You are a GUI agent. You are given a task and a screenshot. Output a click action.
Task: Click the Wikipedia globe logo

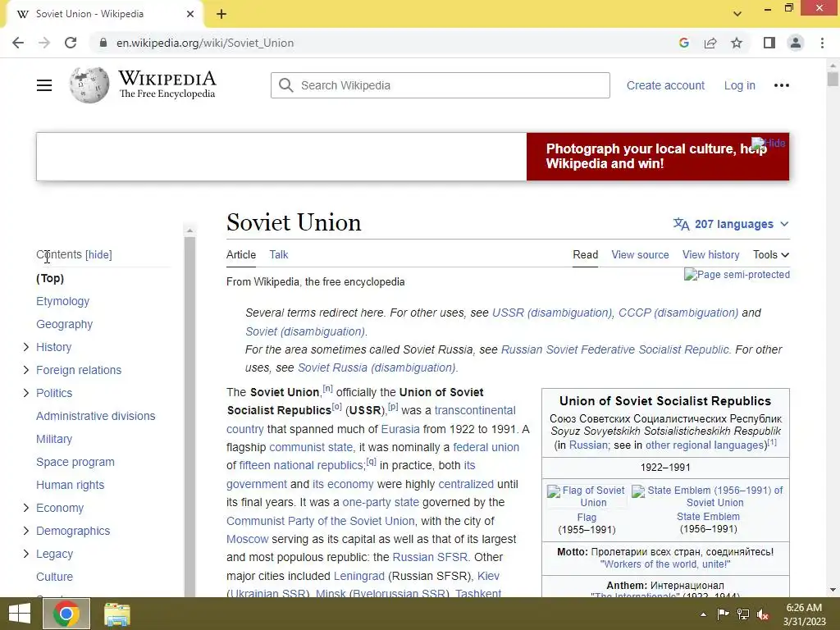[x=89, y=84]
